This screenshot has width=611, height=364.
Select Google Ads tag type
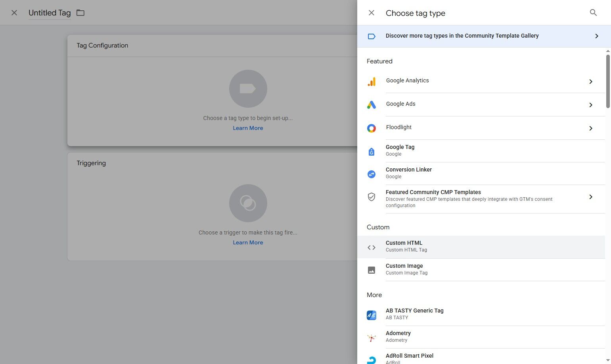(x=481, y=105)
